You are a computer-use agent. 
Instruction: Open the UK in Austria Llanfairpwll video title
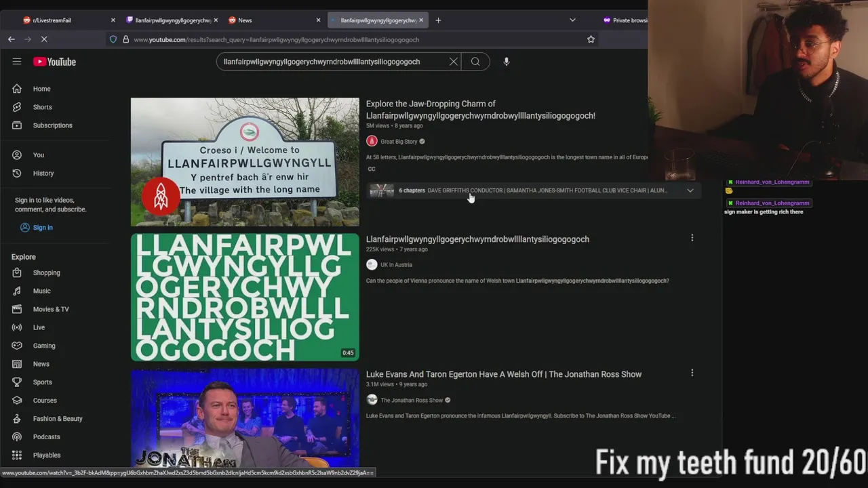click(x=477, y=239)
